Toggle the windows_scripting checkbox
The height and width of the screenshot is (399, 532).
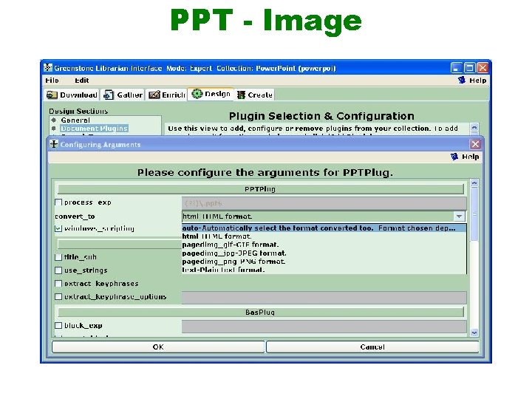58,228
